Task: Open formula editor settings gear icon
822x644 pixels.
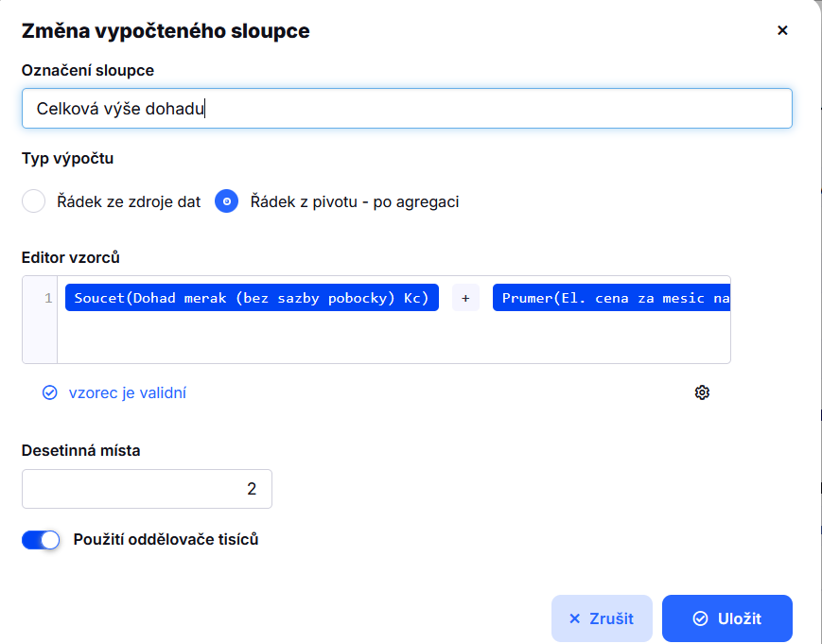Action: (x=702, y=392)
